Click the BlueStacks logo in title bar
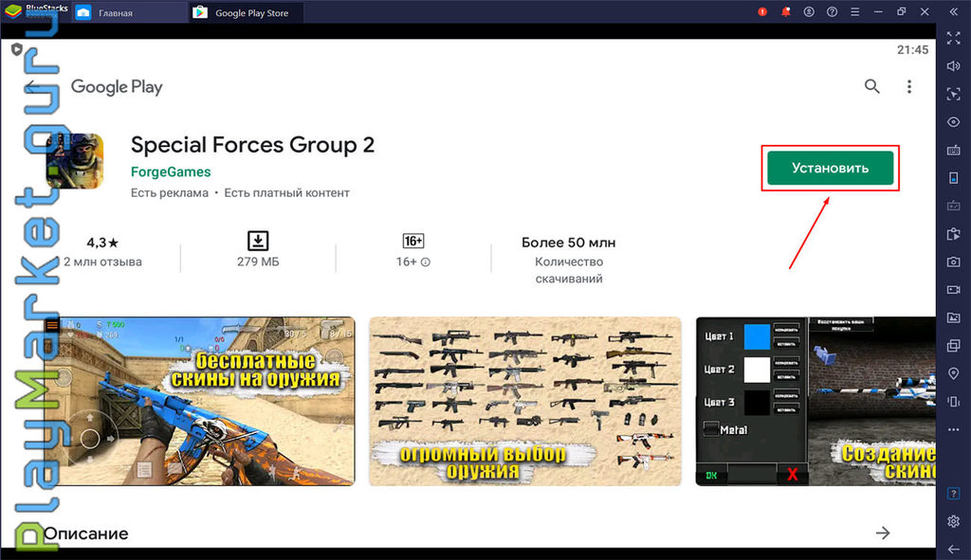This screenshot has height=560, width=971. pyautogui.click(x=13, y=11)
